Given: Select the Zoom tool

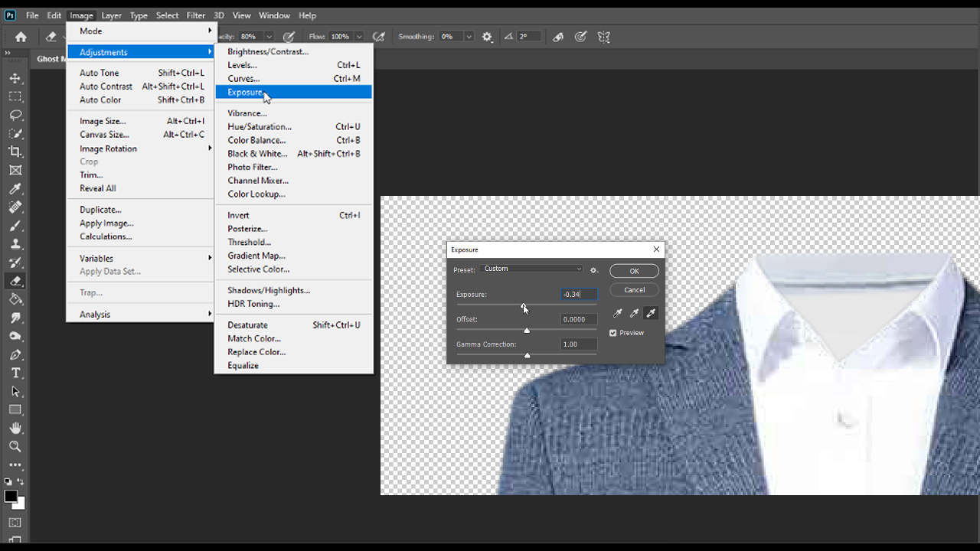Looking at the screenshot, I should coord(15,446).
